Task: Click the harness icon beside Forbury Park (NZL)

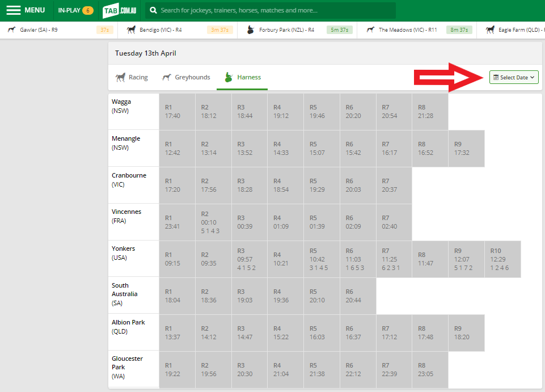Action: pyautogui.click(x=251, y=30)
